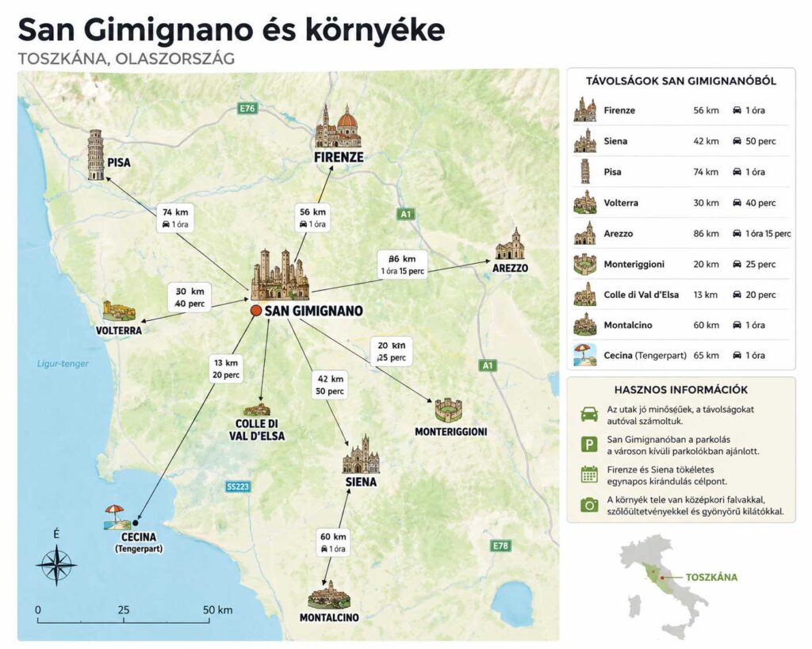The height and width of the screenshot is (649, 812).
Task: Click the Colle di Val d'Elsa table row name
Action: (x=641, y=295)
